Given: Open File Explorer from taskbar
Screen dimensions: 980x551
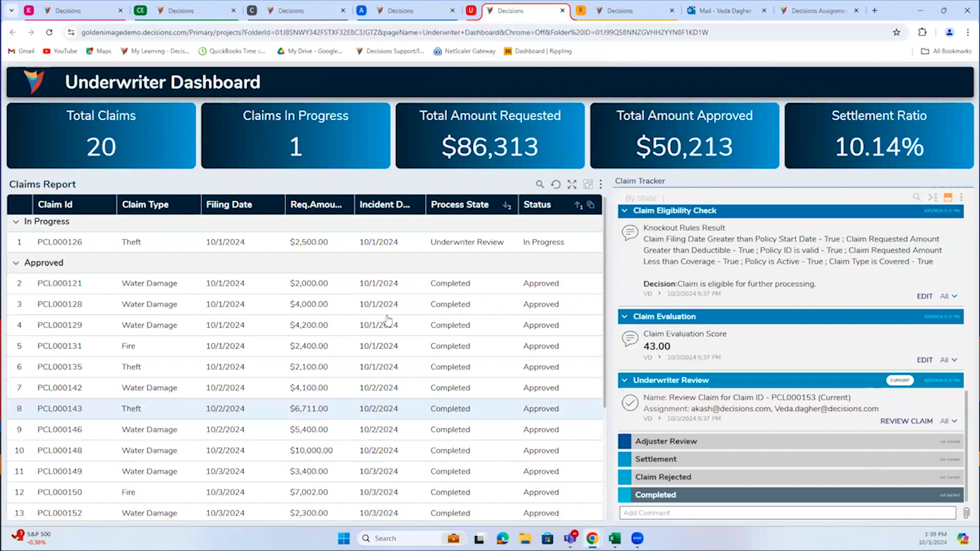Looking at the screenshot, I should 525,539.
